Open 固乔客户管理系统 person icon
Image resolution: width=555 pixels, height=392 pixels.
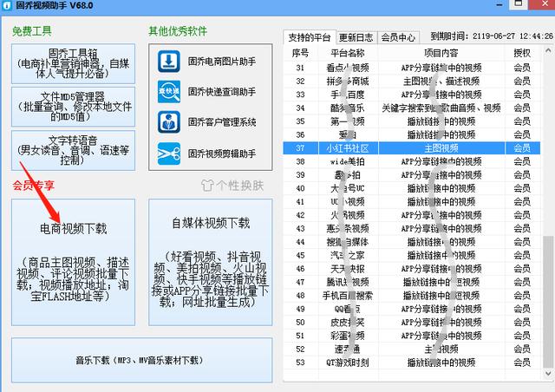point(169,122)
